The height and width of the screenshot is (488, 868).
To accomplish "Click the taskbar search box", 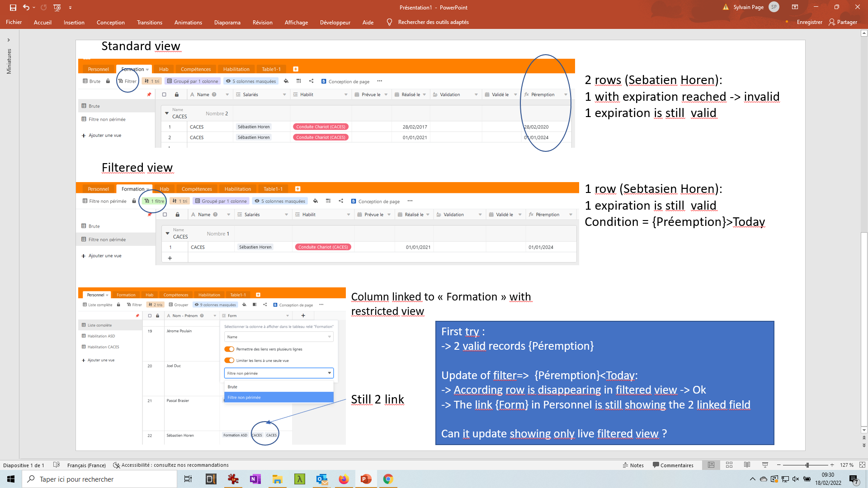I will (x=99, y=479).
